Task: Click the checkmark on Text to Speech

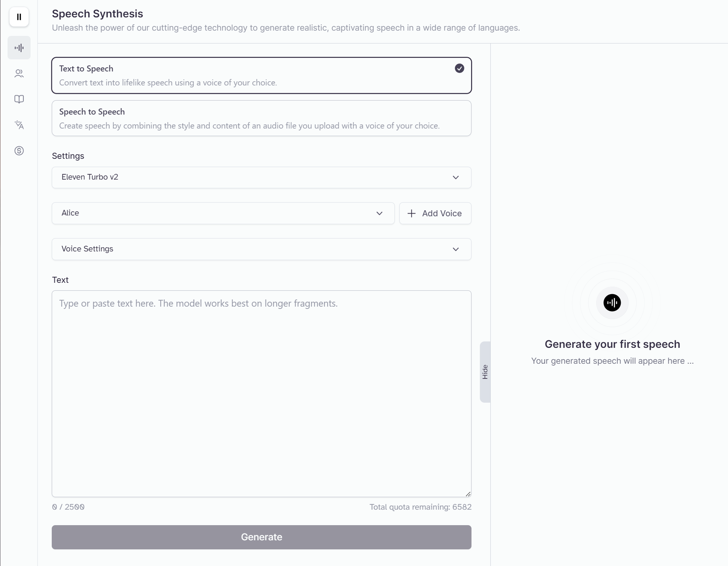Action: [x=459, y=68]
